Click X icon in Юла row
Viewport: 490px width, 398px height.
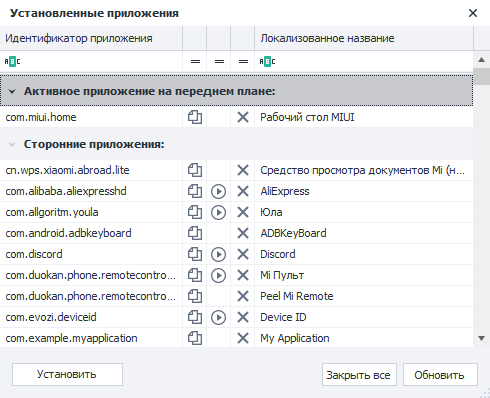(x=243, y=212)
